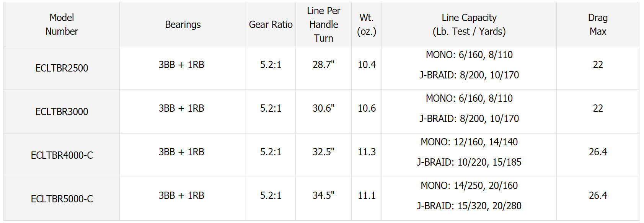Click the 32.5" line per turn value

(x=323, y=152)
